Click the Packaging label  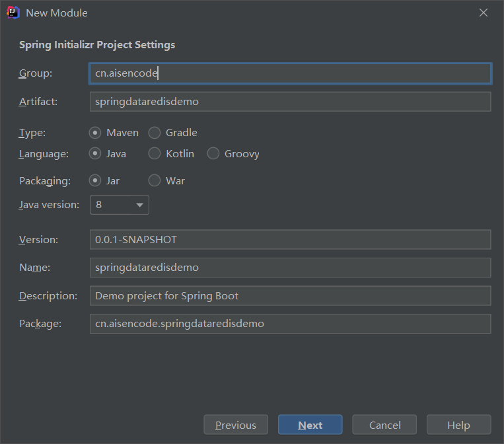click(x=45, y=181)
